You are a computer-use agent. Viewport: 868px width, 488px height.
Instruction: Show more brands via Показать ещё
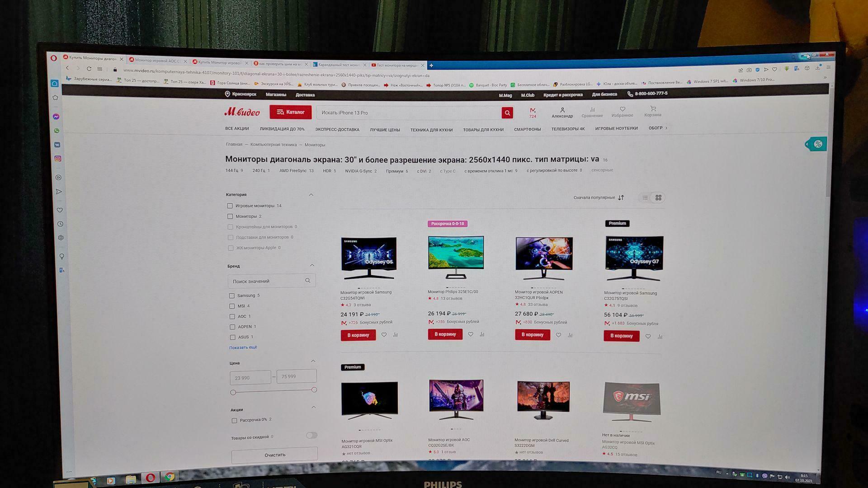(x=243, y=347)
